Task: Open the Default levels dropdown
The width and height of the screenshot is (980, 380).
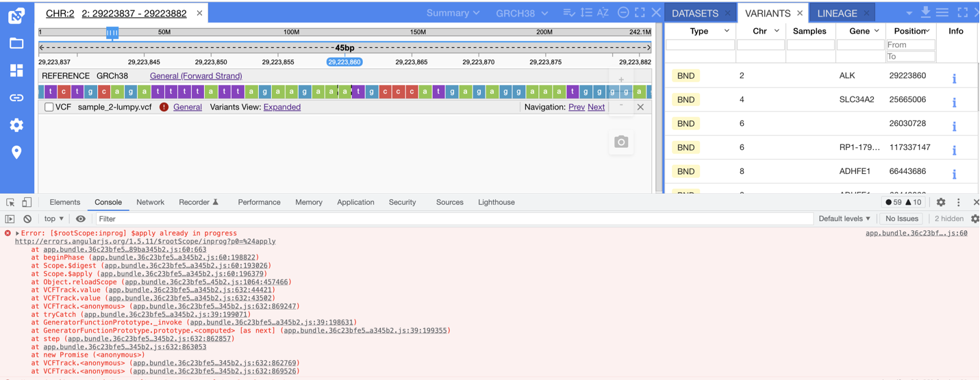Action: tap(844, 219)
